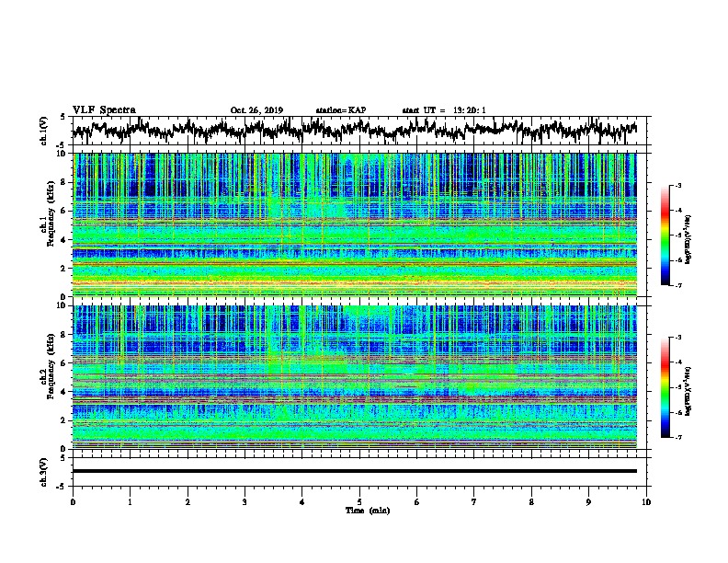The height and width of the screenshot is (563, 728).
Task: Click time axis tick label '5'
Action: click(359, 502)
